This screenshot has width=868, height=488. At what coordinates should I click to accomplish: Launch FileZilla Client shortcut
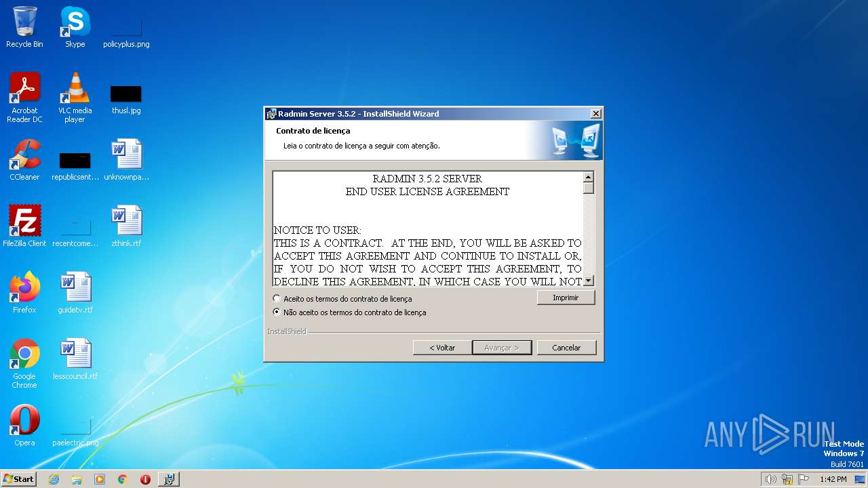(x=24, y=226)
